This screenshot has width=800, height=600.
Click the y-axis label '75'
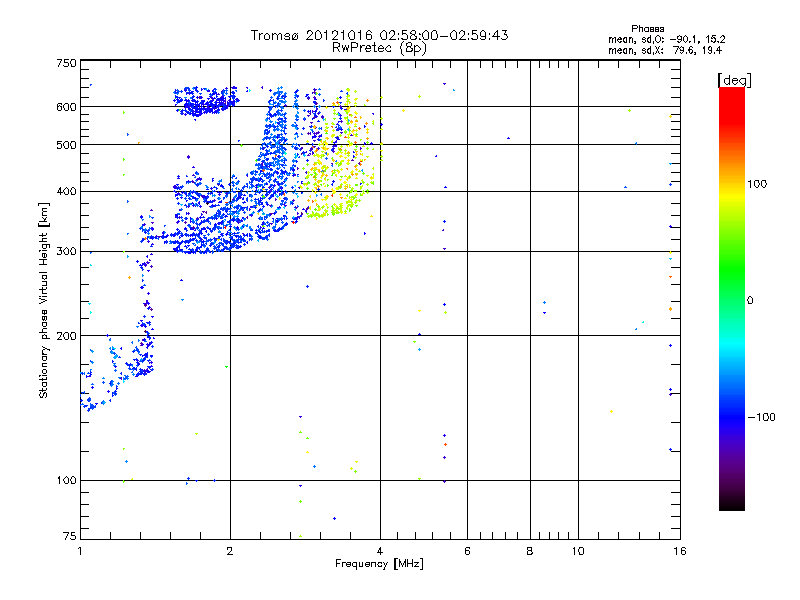click(x=69, y=536)
